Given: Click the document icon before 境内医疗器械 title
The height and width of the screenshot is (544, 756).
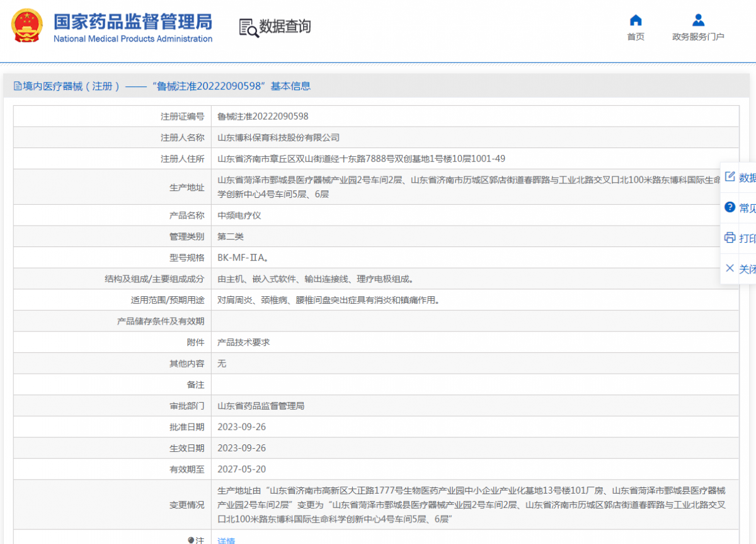Looking at the screenshot, I should pos(18,85).
